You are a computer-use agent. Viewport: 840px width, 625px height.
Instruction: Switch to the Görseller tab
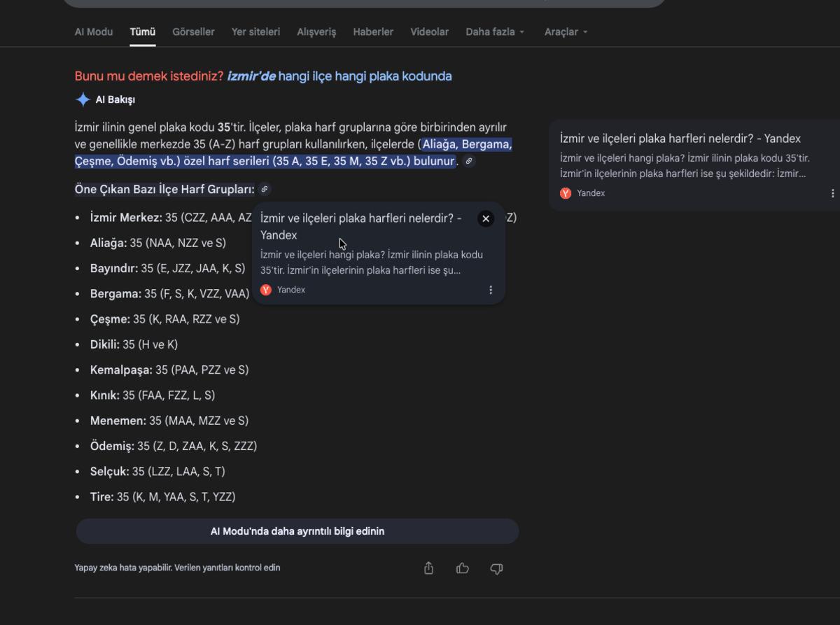(193, 32)
